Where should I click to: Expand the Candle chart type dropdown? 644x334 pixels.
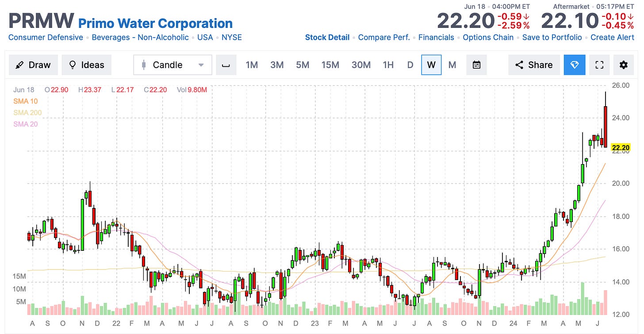[172, 65]
